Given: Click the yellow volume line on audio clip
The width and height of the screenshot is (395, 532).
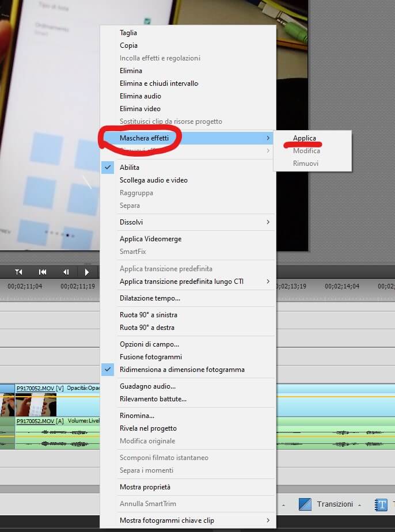Looking at the screenshot, I should (334, 436).
